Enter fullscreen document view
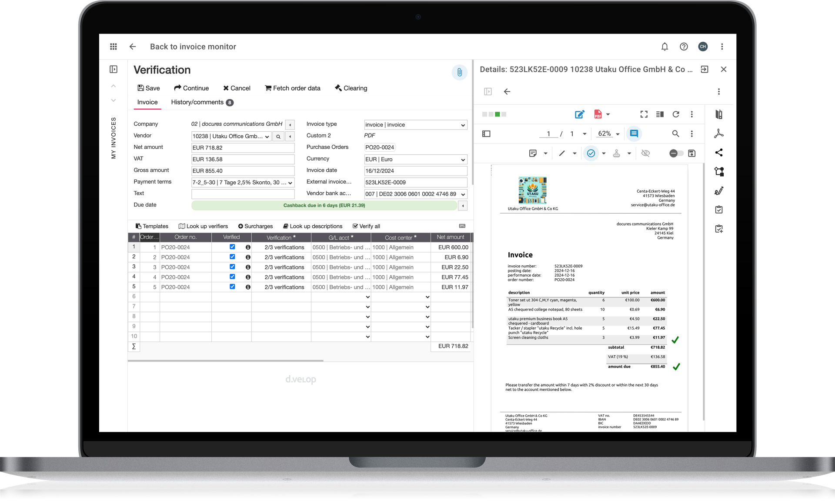 point(644,114)
